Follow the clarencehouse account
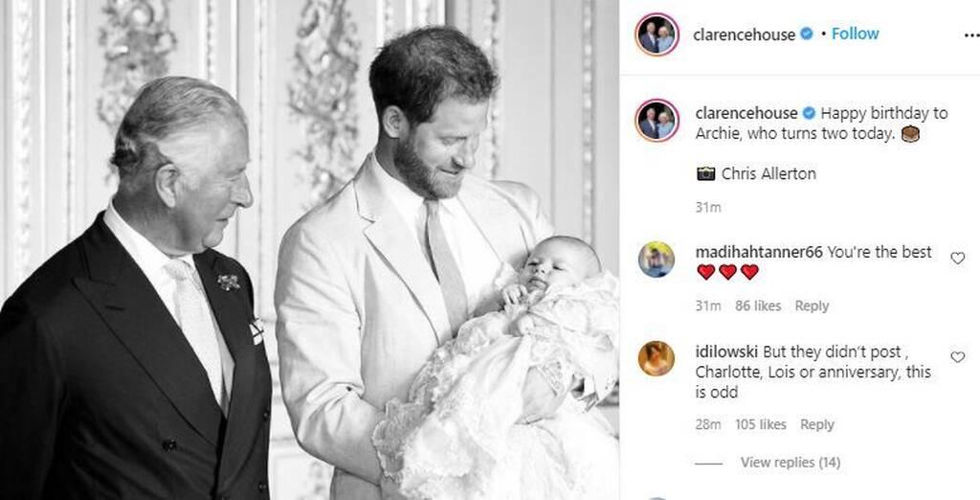The image size is (980, 500). coord(855,34)
